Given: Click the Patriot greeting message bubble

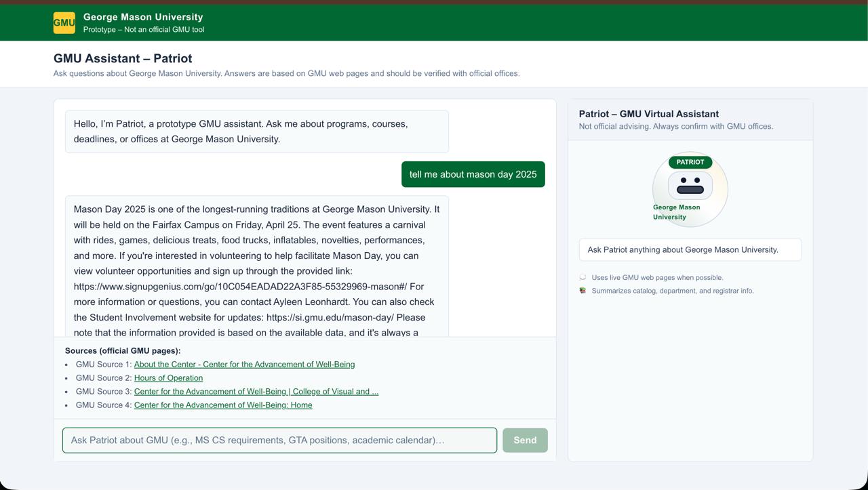Looking at the screenshot, I should (x=257, y=131).
